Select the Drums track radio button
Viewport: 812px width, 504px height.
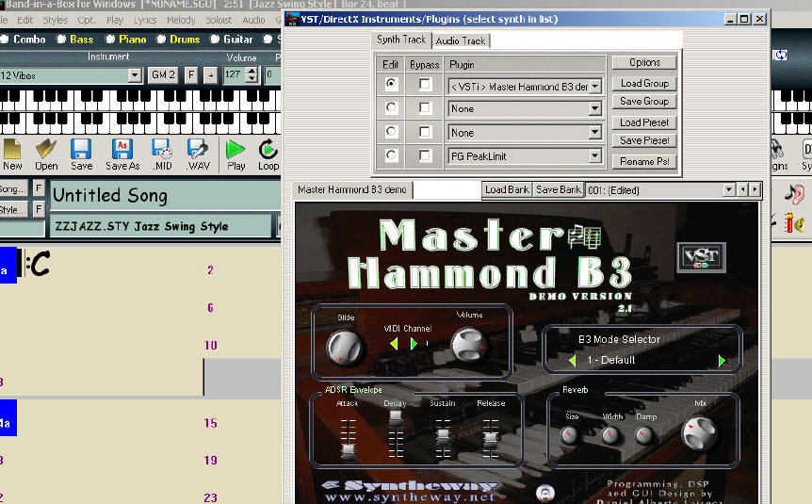coord(161,39)
